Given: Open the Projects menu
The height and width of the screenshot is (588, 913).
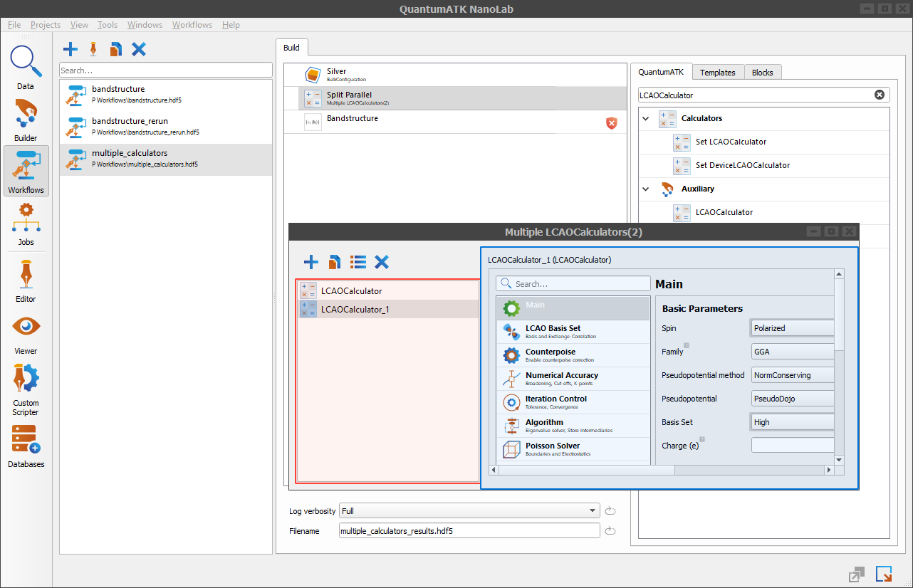Looking at the screenshot, I should (x=46, y=25).
